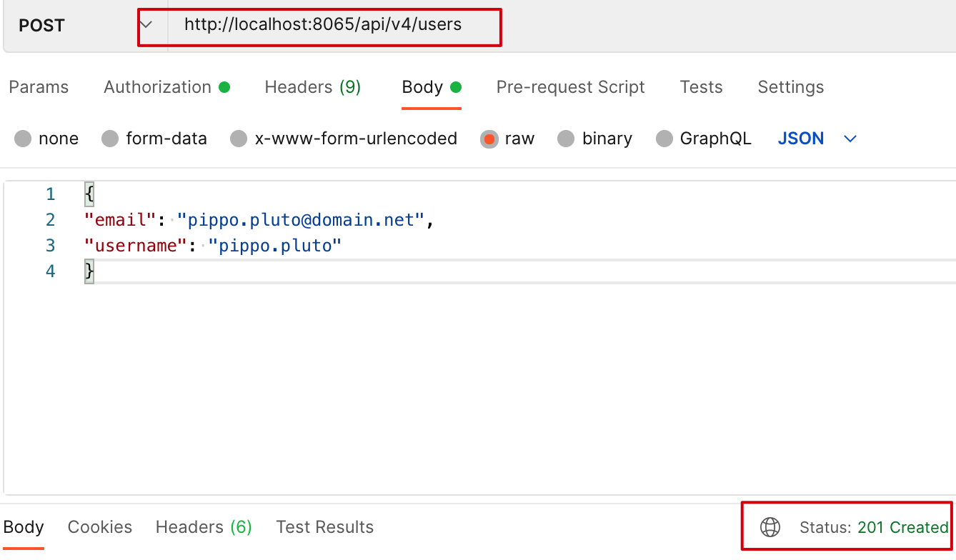
Task: Click the "email" key in editor
Action: coord(120,220)
